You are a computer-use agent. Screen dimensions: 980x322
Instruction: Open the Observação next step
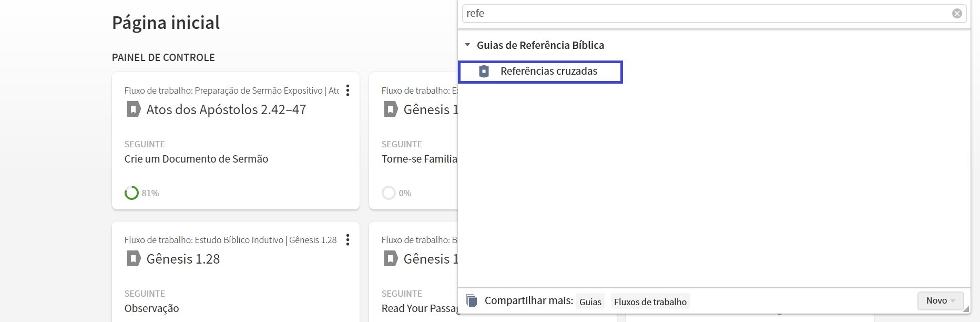[151, 308]
